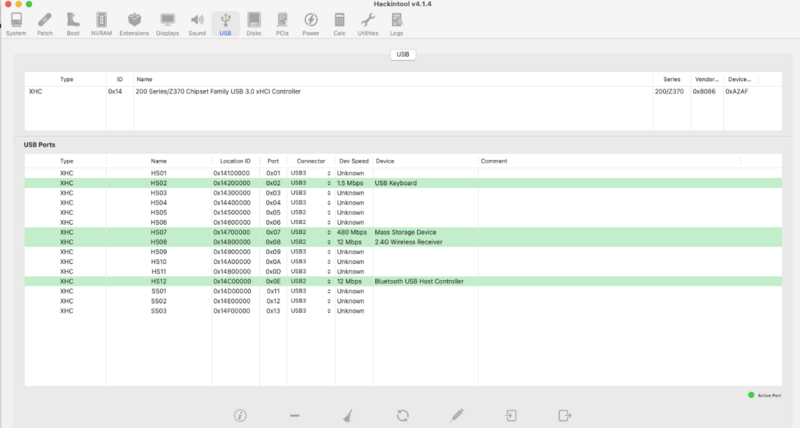Open Connector dropdown for HS02 port
800x428 pixels.
pyautogui.click(x=310, y=183)
